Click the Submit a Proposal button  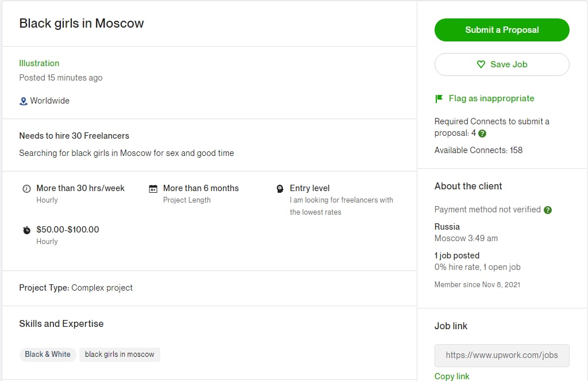tap(502, 30)
